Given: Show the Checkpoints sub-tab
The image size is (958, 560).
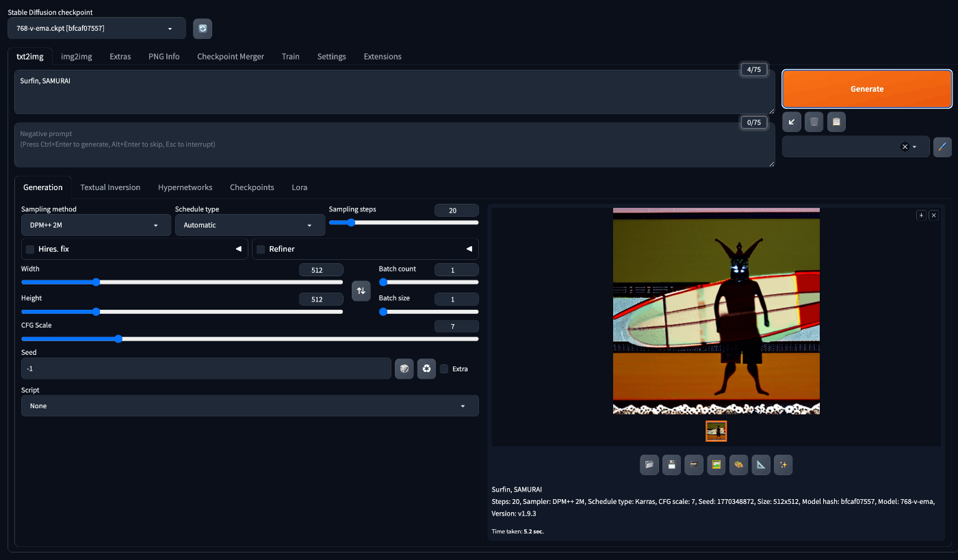Looking at the screenshot, I should click(x=252, y=187).
